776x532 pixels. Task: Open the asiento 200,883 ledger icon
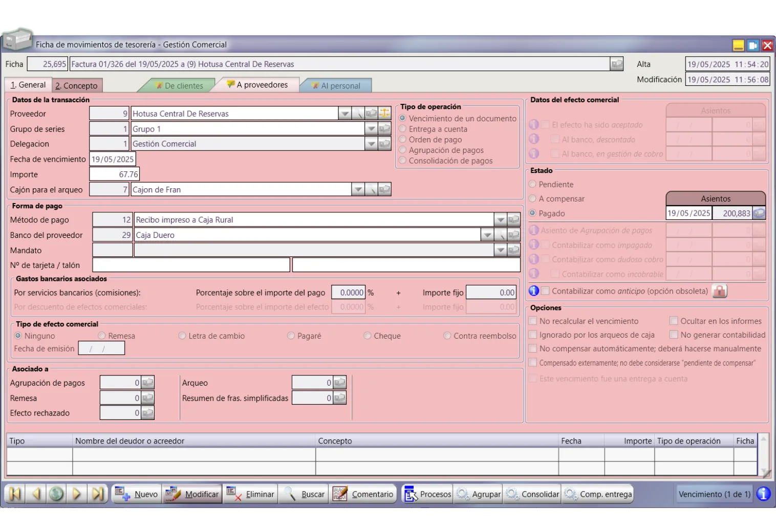pyautogui.click(x=759, y=213)
